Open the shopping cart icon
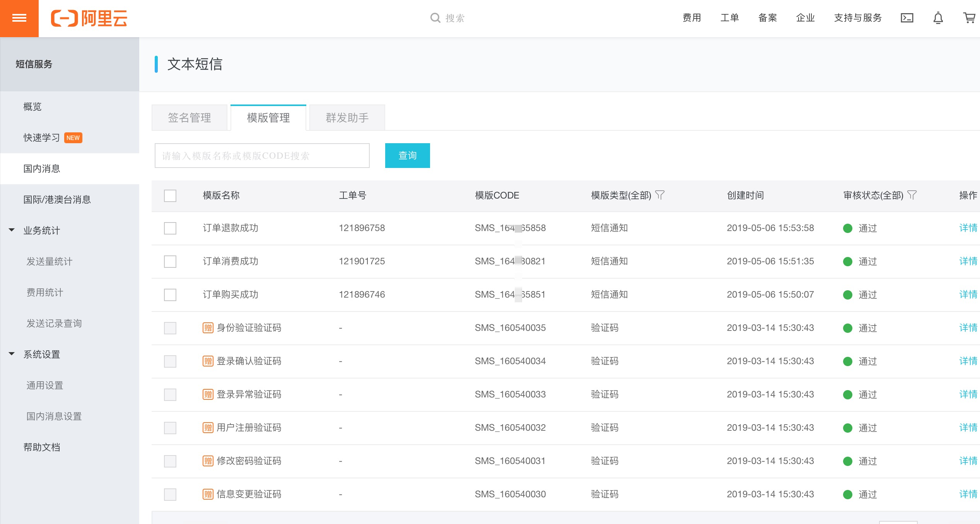Screen dimensions: 980x524 point(969,18)
